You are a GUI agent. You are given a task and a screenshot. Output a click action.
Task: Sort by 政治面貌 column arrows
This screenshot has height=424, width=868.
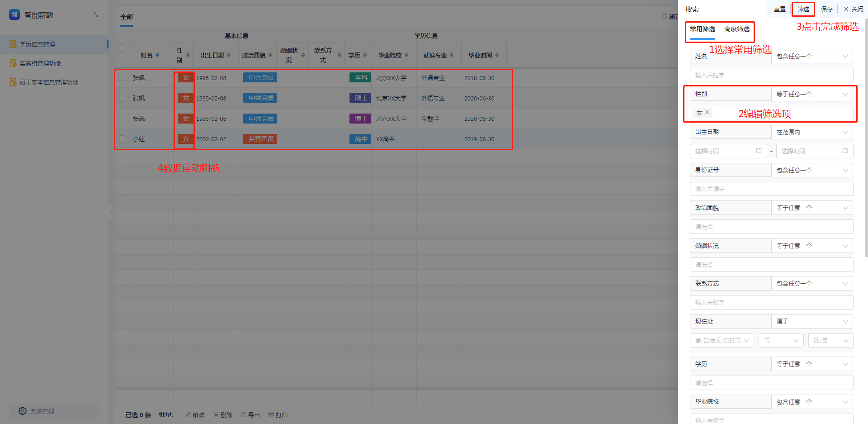coord(270,55)
